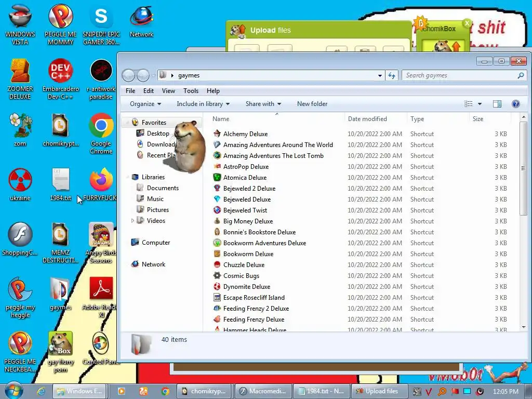Open the File menu
The width and height of the screenshot is (532, 399).
130,91
